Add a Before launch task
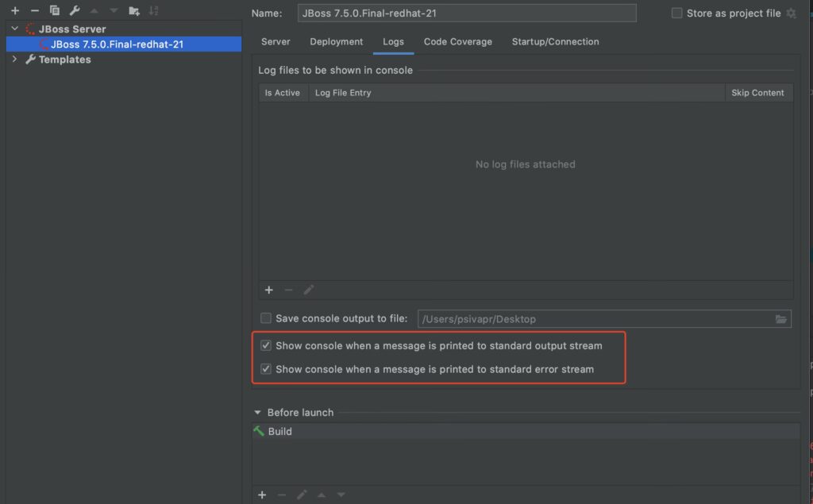813x504 pixels. click(x=262, y=495)
